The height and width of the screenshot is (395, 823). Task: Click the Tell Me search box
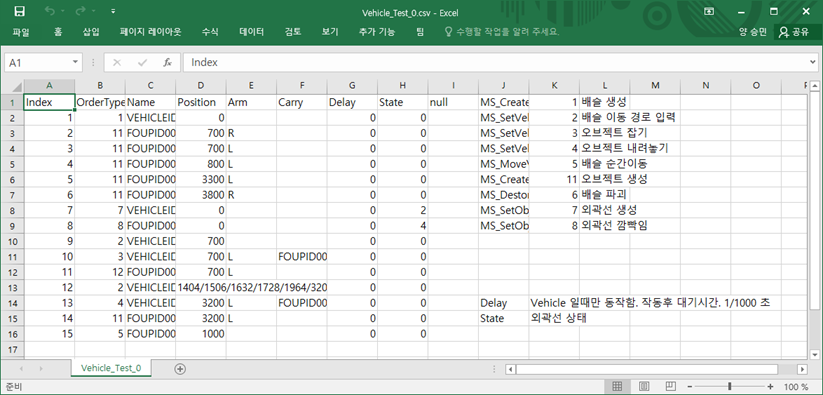click(x=502, y=32)
